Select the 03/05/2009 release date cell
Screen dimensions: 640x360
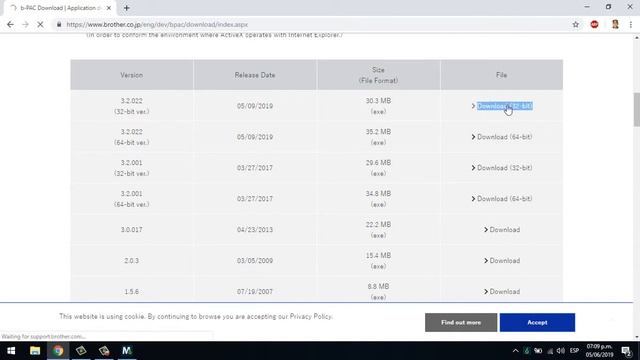pyautogui.click(x=255, y=260)
